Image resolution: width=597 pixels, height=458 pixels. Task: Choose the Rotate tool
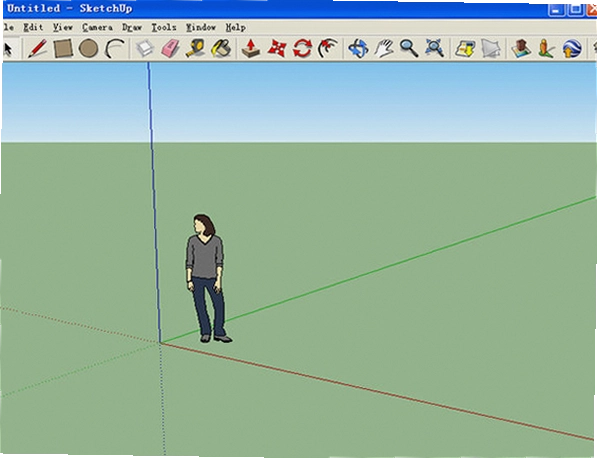click(302, 49)
